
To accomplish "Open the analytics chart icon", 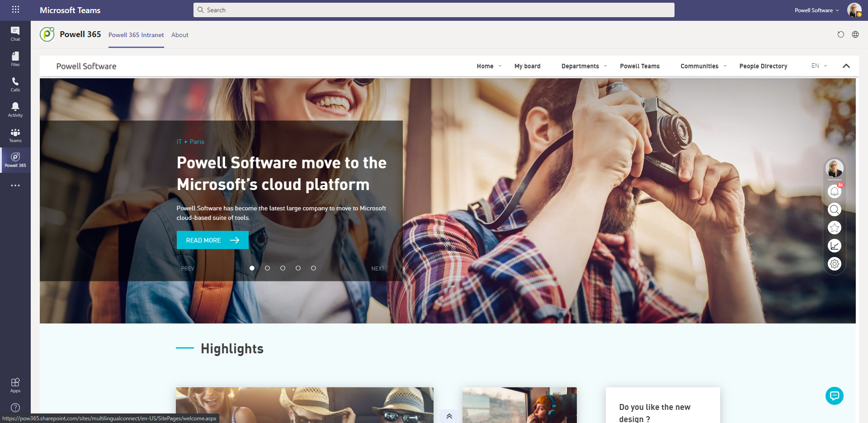I will click(834, 246).
